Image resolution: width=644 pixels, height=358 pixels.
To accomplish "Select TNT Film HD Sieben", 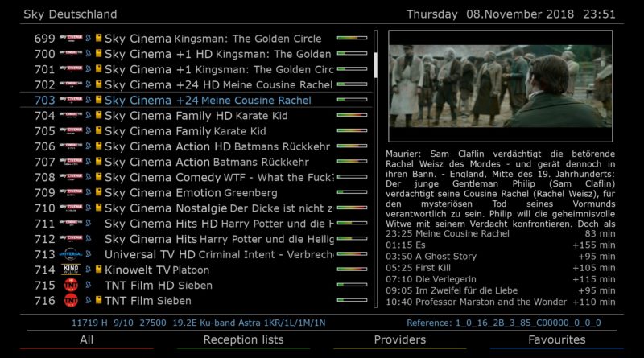I will (x=196, y=285).
